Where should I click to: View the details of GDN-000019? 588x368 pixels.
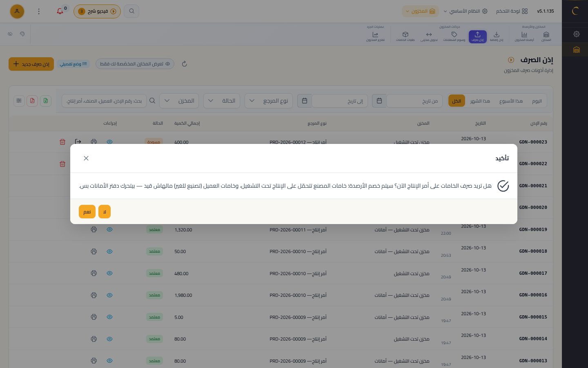pos(109,229)
